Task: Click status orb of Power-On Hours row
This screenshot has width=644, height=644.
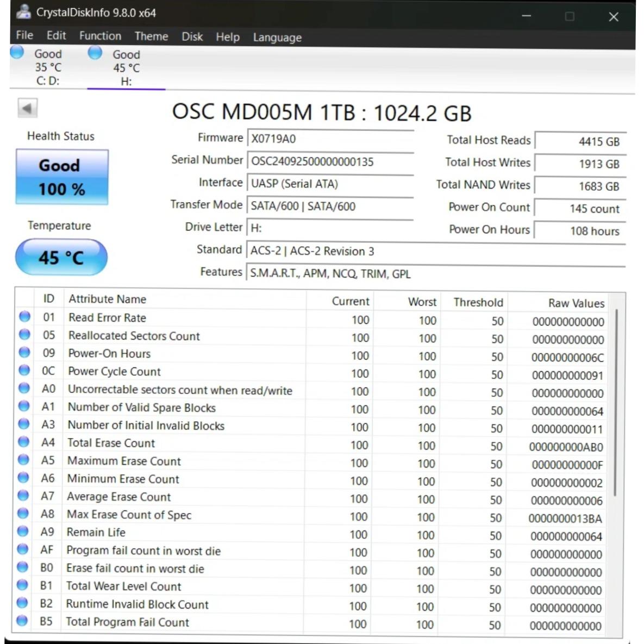Action: pyautogui.click(x=24, y=352)
